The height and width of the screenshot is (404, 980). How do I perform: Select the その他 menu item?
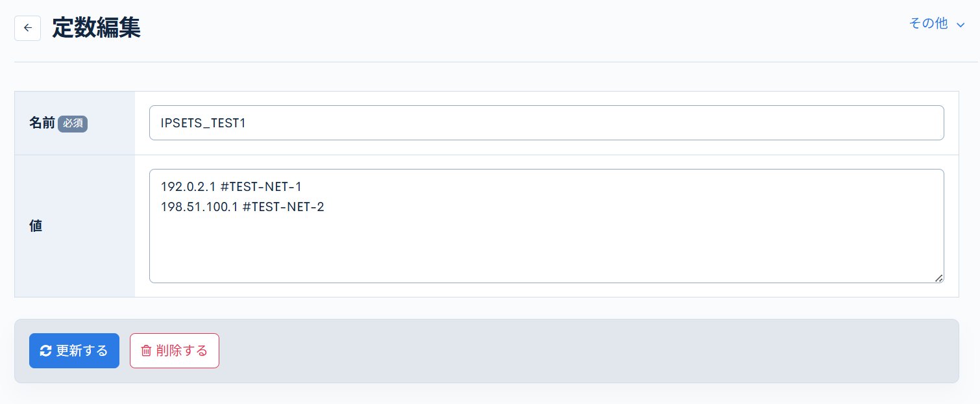click(929, 23)
